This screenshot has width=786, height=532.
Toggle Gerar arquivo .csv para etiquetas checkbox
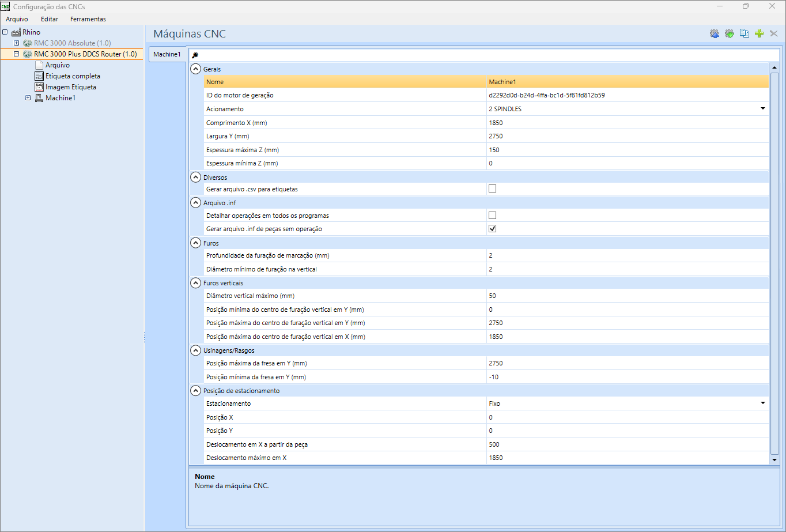pyautogui.click(x=492, y=188)
